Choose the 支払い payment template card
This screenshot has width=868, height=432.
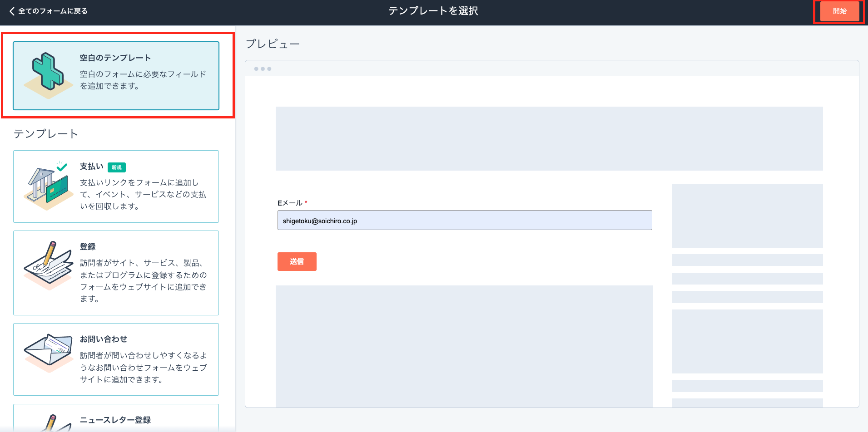point(116,187)
